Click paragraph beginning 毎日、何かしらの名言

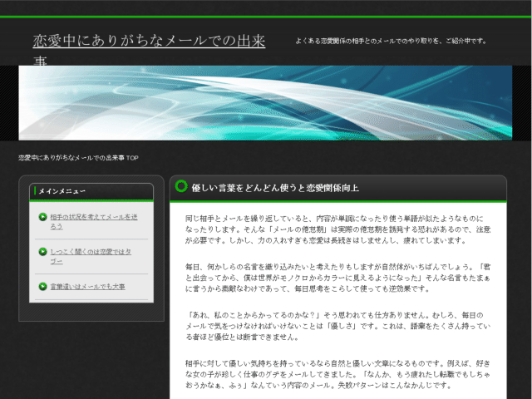coord(338,278)
